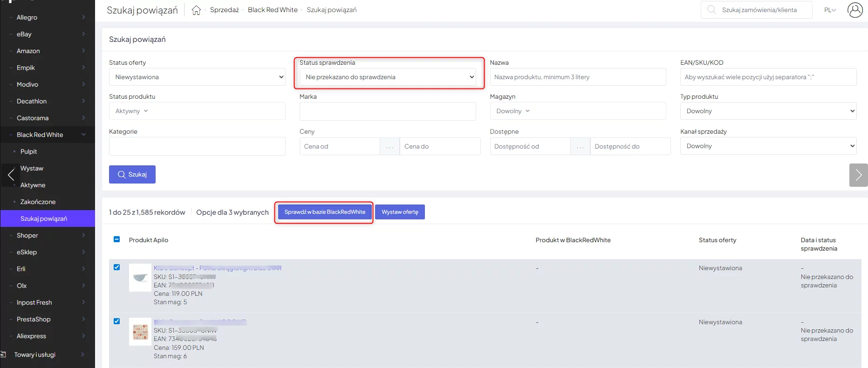Uncheck the second product row checkbox

click(117, 321)
